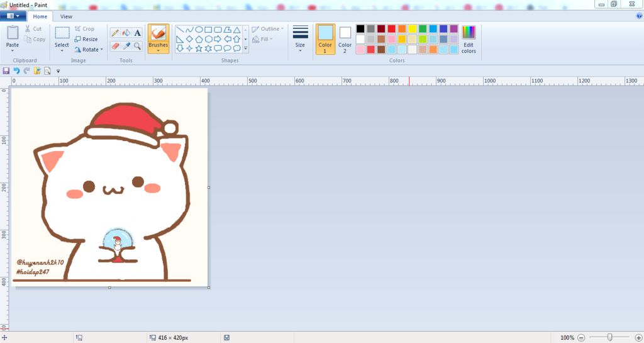Save using the quick access floppy icon
This screenshot has height=343, width=644.
click(x=6, y=71)
